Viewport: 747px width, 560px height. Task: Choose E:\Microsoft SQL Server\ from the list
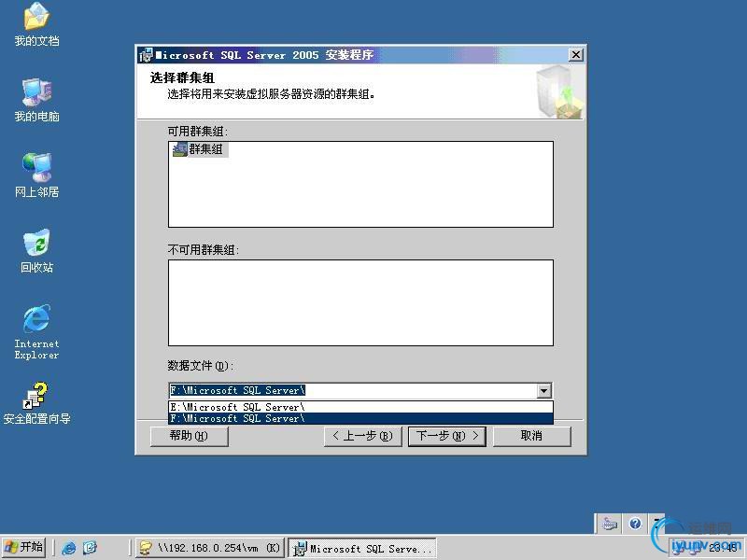[x=360, y=407]
